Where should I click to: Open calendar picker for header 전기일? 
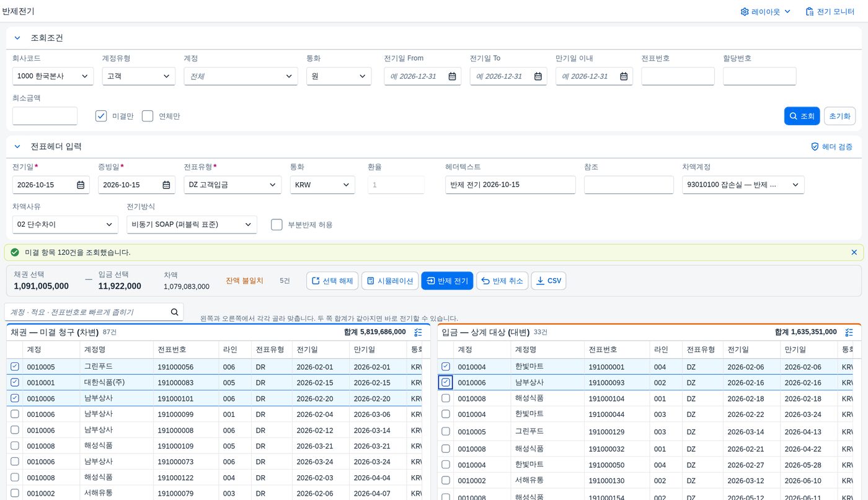tap(81, 185)
